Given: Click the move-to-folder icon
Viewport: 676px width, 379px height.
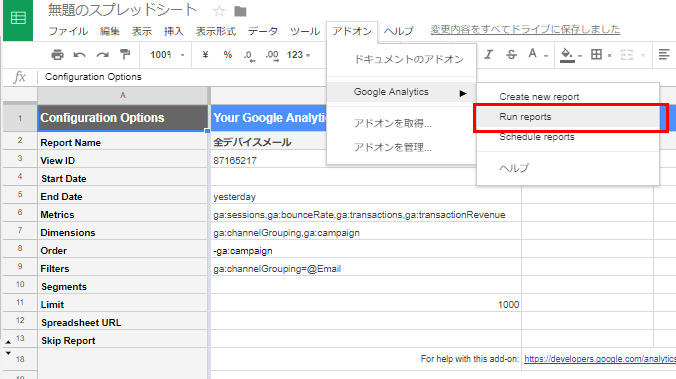Looking at the screenshot, I should pyautogui.click(x=240, y=11).
